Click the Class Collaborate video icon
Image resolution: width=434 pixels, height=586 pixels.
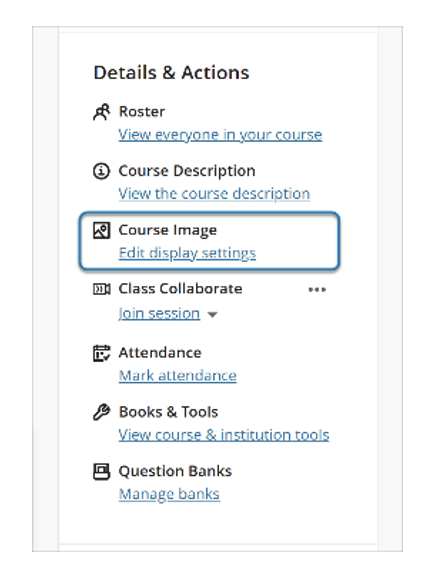101,289
